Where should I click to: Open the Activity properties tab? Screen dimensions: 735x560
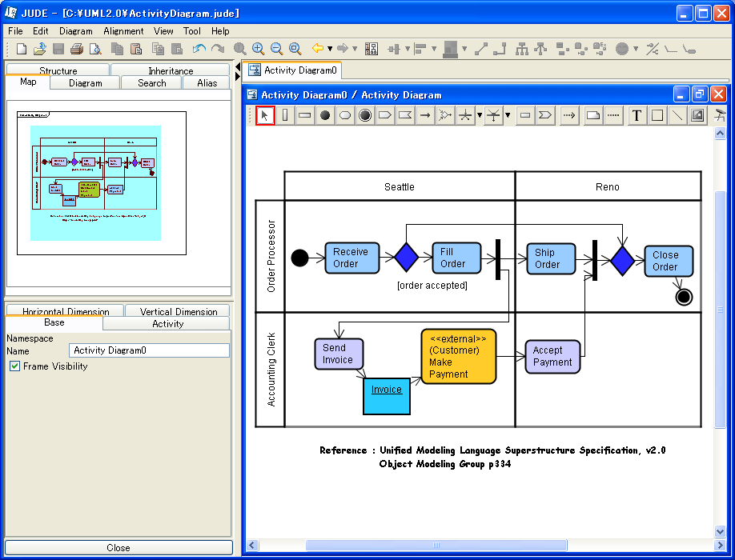(167, 323)
